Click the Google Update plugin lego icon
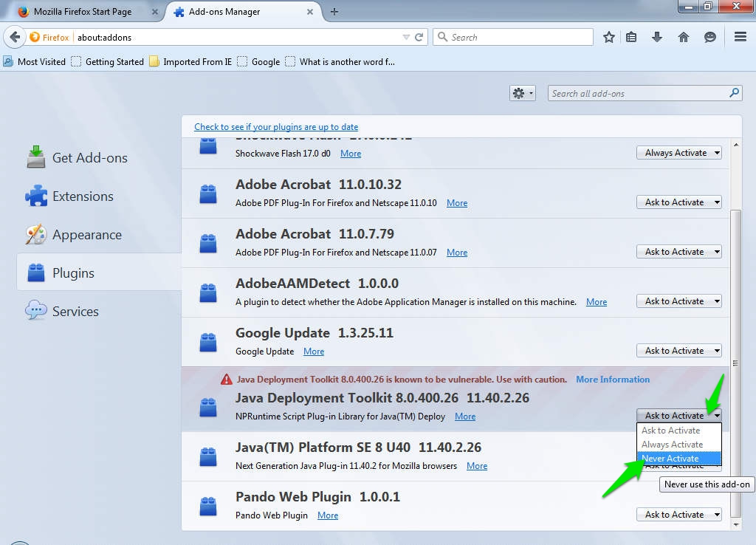This screenshot has height=545, width=756. (x=208, y=343)
